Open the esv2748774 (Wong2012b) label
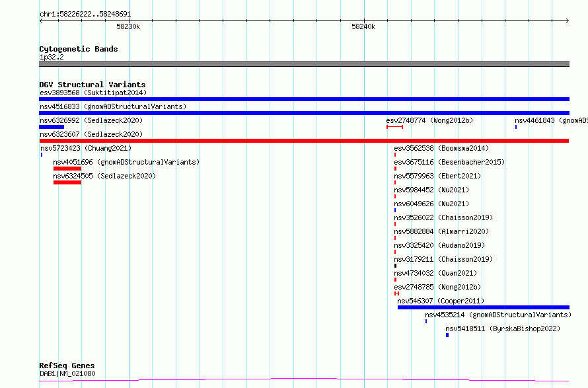 429,120
